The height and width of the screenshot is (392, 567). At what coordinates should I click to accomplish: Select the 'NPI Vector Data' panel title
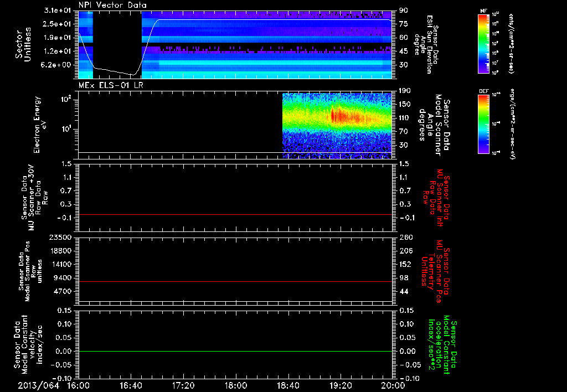coord(112,5)
